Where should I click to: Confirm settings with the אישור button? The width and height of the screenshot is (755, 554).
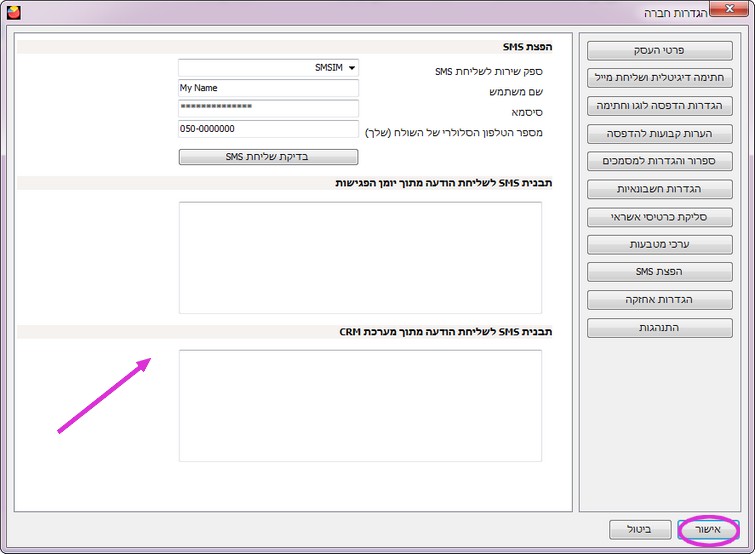click(x=708, y=529)
